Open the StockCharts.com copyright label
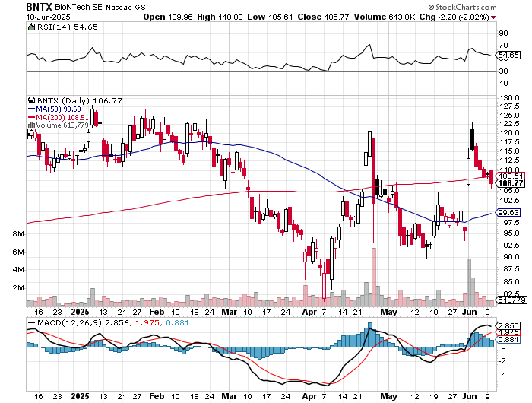The width and height of the screenshot is (532, 403). point(462,7)
